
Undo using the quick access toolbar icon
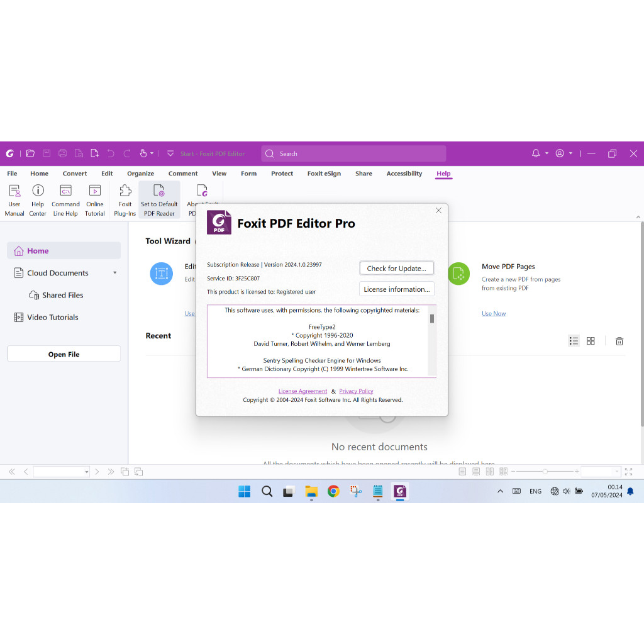click(110, 153)
